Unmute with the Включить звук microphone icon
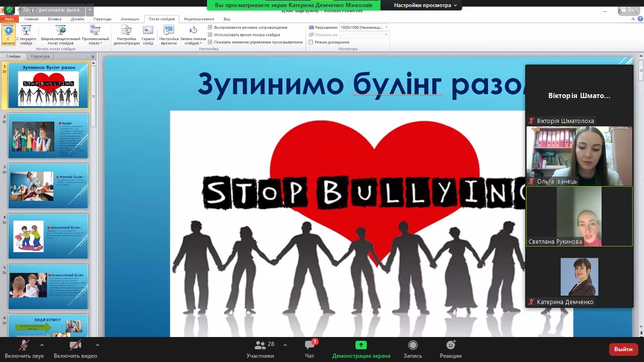This screenshot has width=644, height=362. (x=24, y=346)
